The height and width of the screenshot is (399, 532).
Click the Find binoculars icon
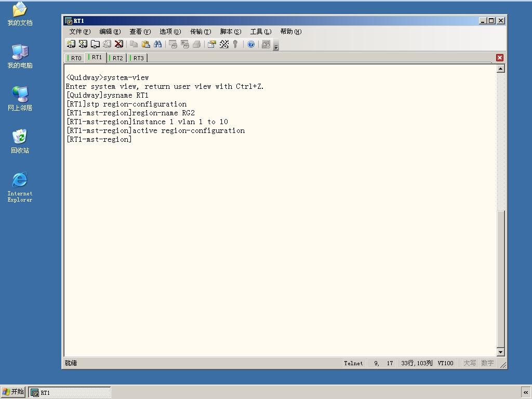click(x=158, y=44)
